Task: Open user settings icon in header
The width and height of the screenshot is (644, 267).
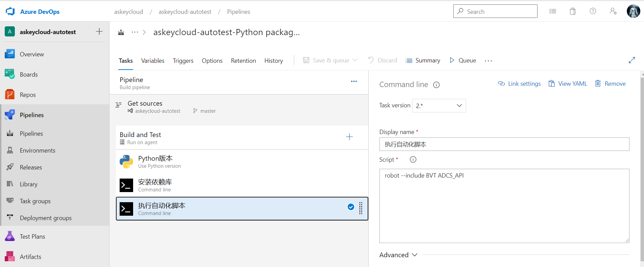Action: click(613, 11)
